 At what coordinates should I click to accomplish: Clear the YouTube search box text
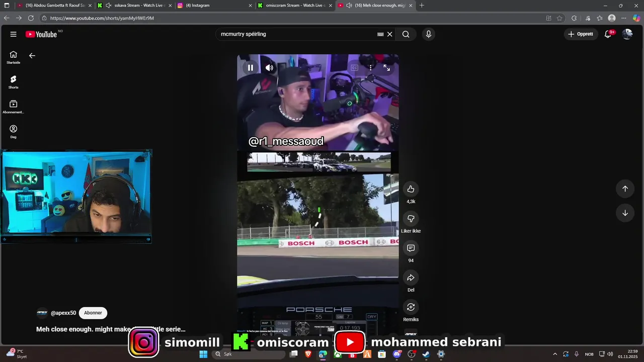[x=389, y=34]
